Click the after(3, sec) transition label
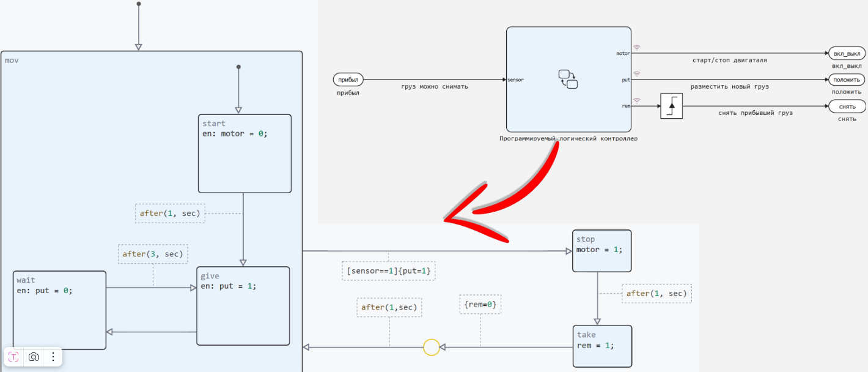The width and height of the screenshot is (868, 372). tap(153, 254)
